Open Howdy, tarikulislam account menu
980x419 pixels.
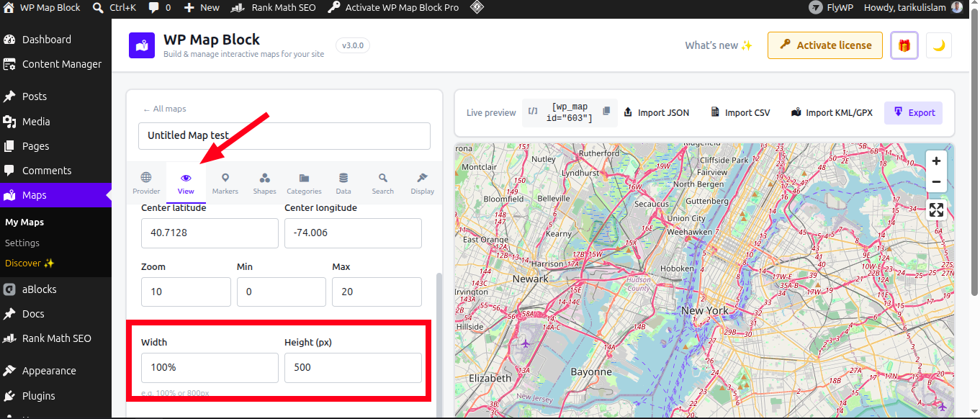pyautogui.click(x=913, y=8)
